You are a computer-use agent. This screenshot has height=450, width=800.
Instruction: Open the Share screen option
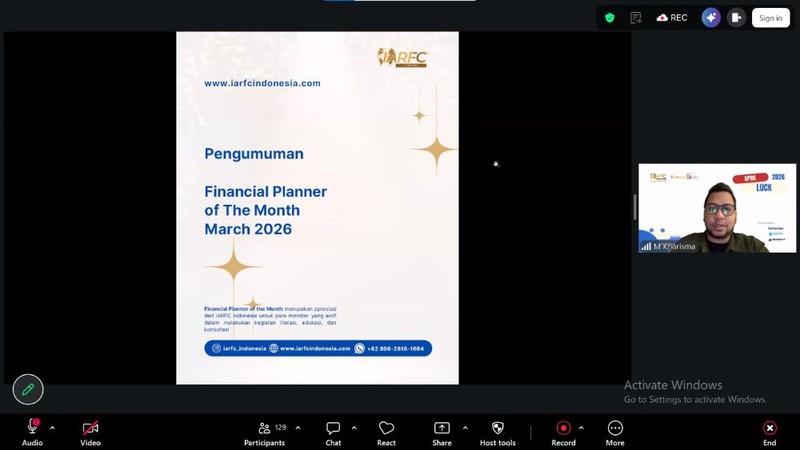[442, 433]
